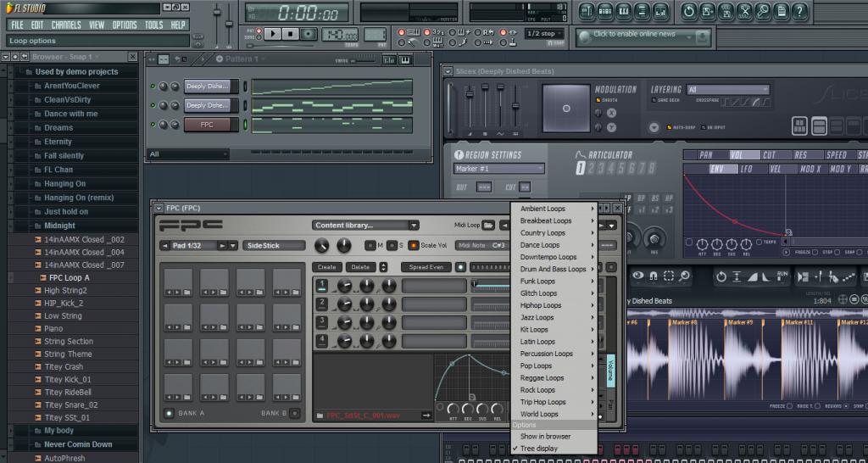Click the help question mark toolbar icon
868x463 pixels.
tap(798, 11)
